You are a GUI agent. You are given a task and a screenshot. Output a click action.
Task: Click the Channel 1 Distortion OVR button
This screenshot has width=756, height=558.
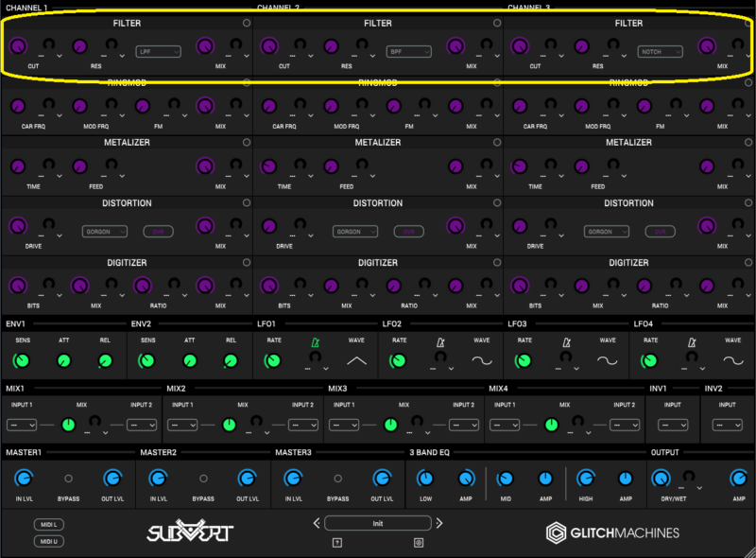coord(159,231)
